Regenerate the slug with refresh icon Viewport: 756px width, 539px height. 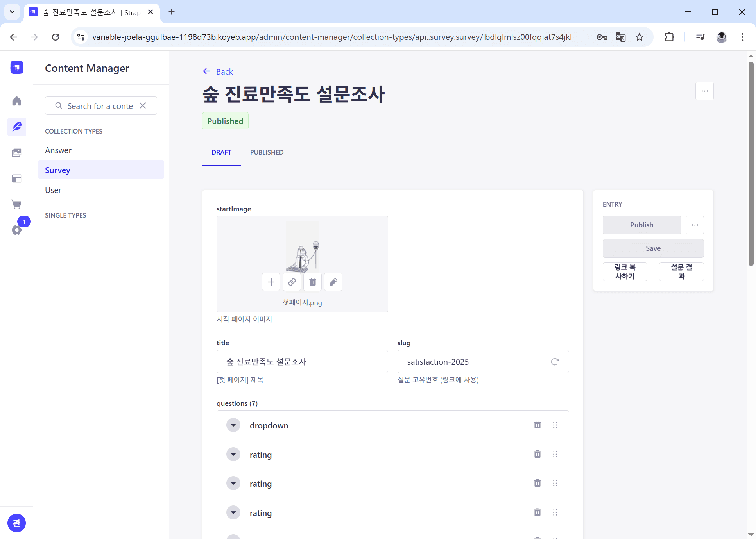coord(554,362)
